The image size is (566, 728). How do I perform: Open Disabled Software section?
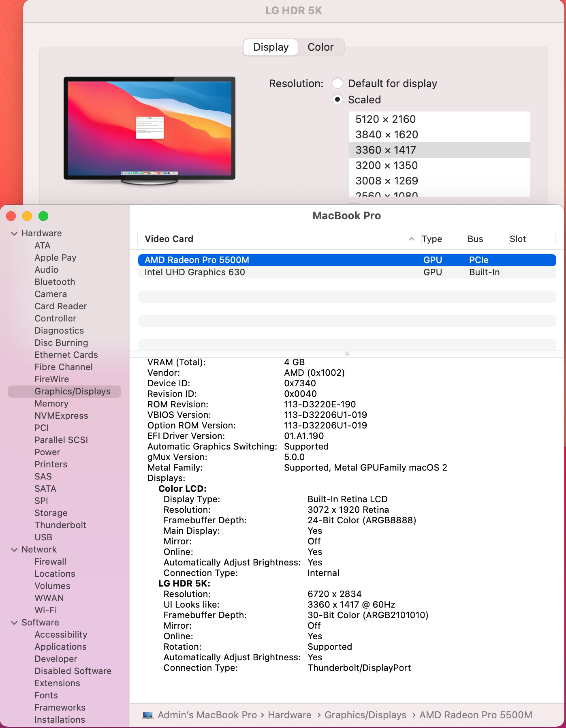(73, 671)
